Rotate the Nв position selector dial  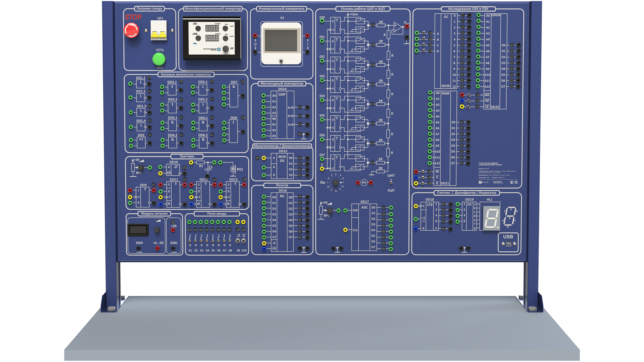coord(335,183)
